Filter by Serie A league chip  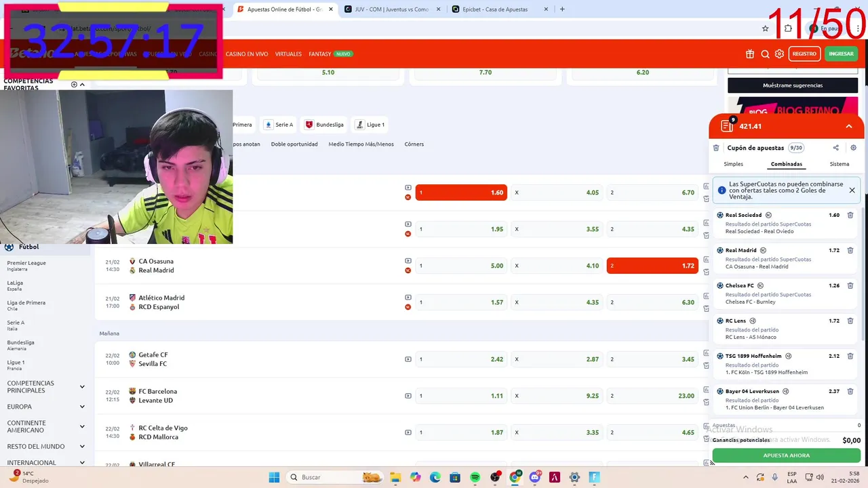(279, 125)
